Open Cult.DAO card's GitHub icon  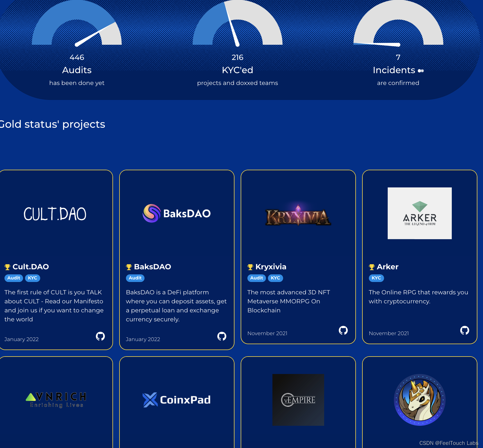pos(100,336)
